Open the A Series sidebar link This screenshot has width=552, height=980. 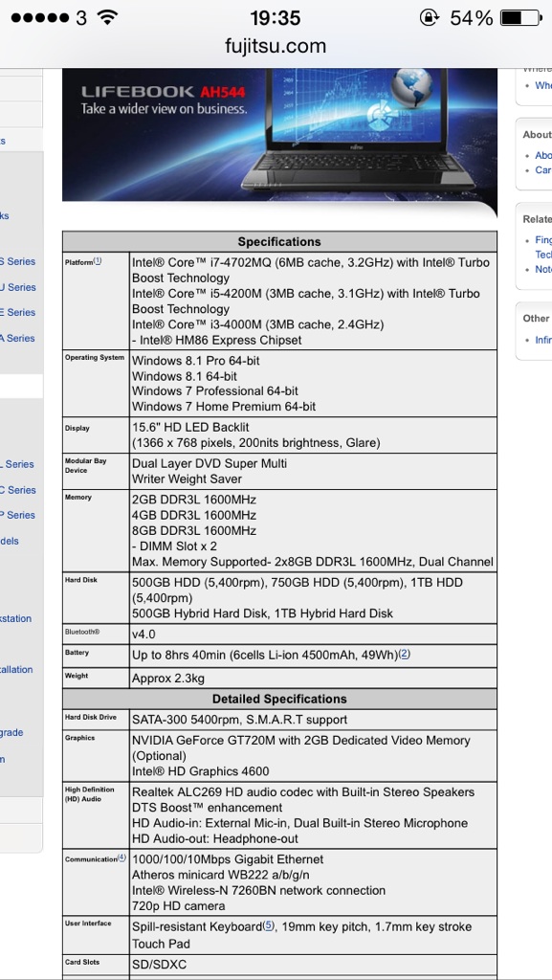(17, 338)
